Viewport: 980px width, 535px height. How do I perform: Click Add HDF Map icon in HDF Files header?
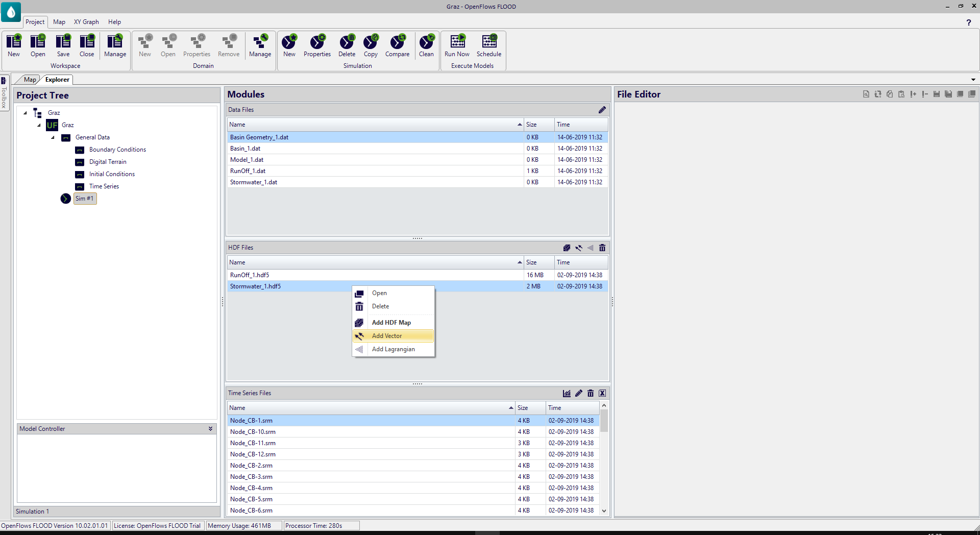click(567, 248)
